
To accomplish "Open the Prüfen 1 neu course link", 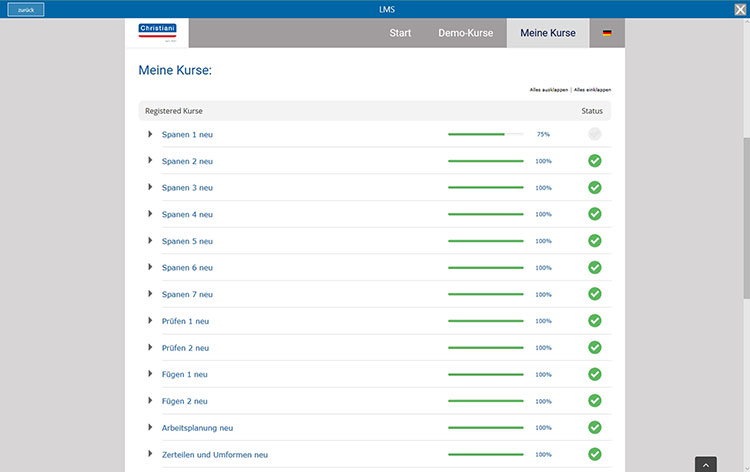I will [x=185, y=321].
